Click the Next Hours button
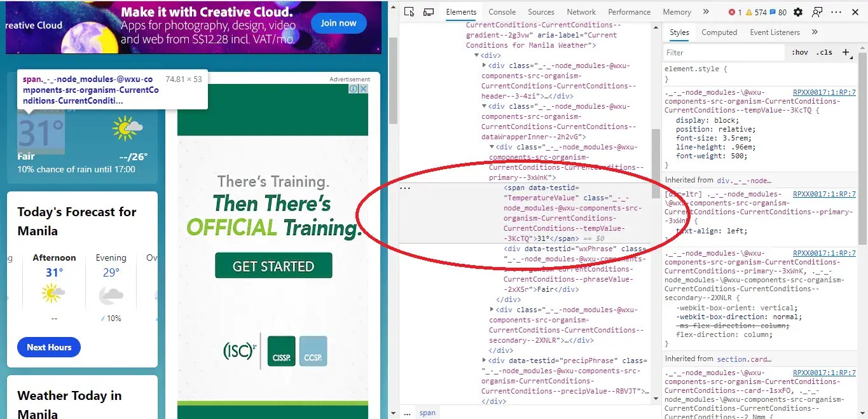Image resolution: width=868 pixels, height=419 pixels. point(48,347)
